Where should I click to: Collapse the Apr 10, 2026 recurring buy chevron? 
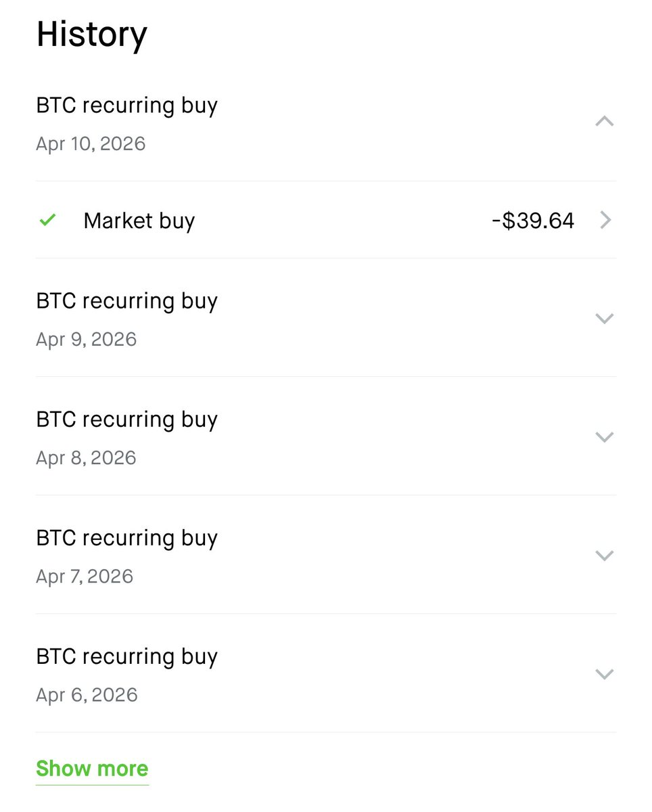604,122
